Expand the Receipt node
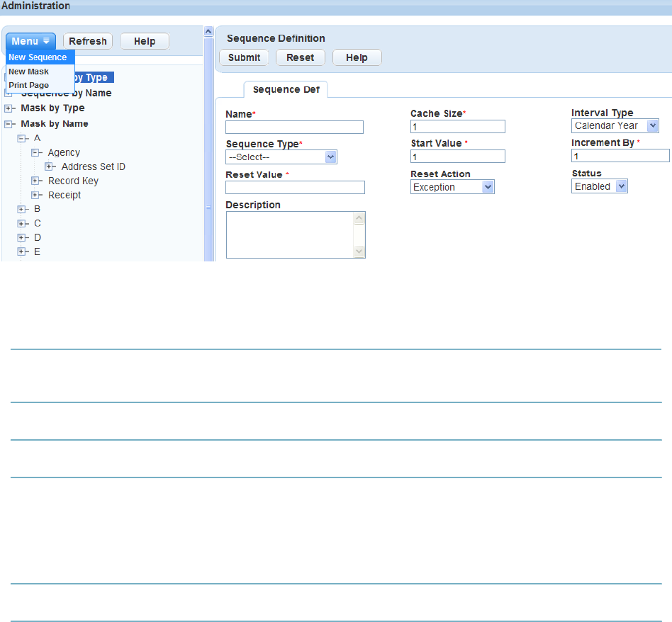The image size is (672, 622). tap(35, 195)
